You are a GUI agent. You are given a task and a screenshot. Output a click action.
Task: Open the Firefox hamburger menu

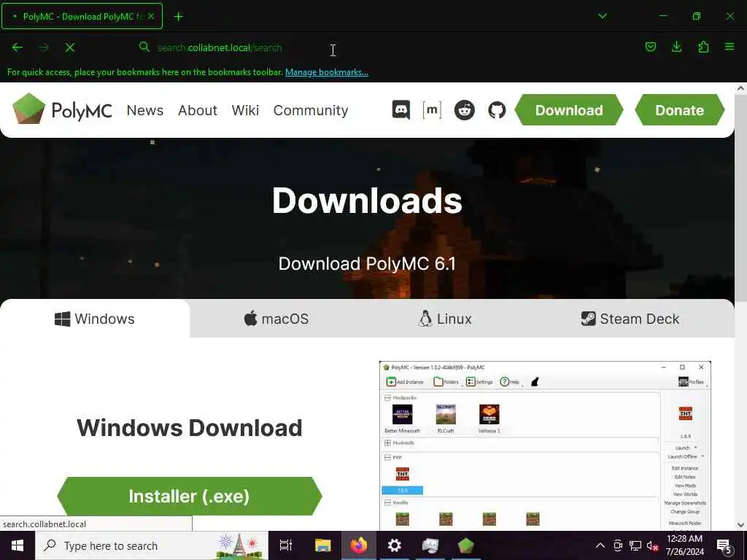(729, 47)
